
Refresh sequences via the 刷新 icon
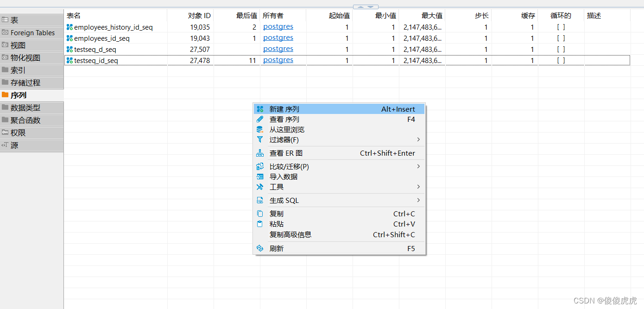[260, 248]
